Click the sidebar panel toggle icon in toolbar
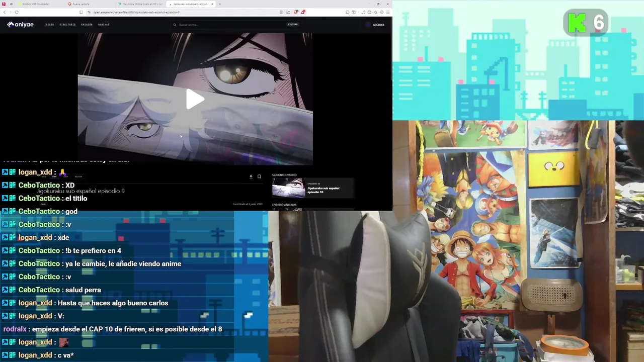The width and height of the screenshot is (644, 362). point(354,12)
